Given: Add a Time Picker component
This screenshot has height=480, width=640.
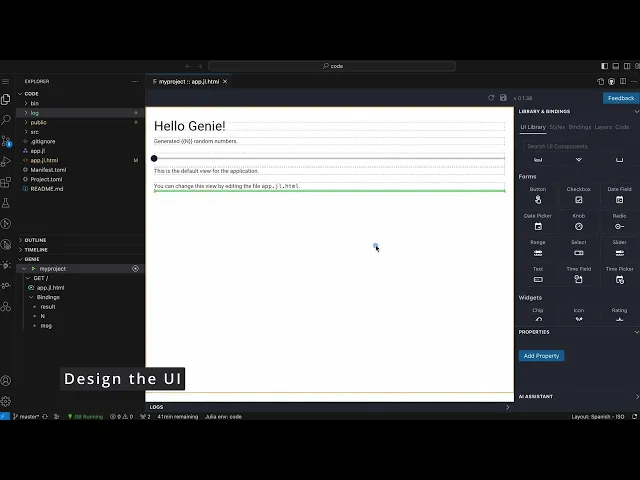Looking at the screenshot, I should (619, 275).
